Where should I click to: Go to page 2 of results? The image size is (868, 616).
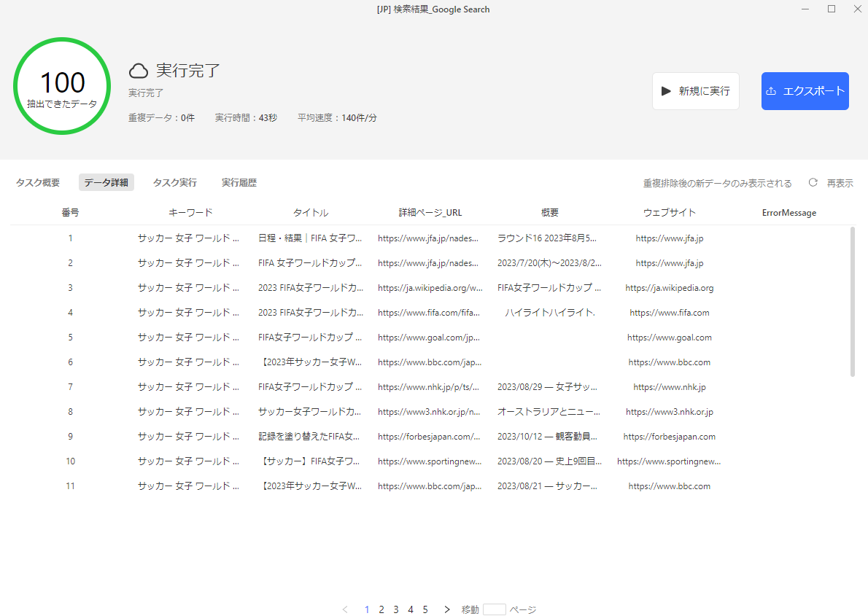(x=381, y=609)
